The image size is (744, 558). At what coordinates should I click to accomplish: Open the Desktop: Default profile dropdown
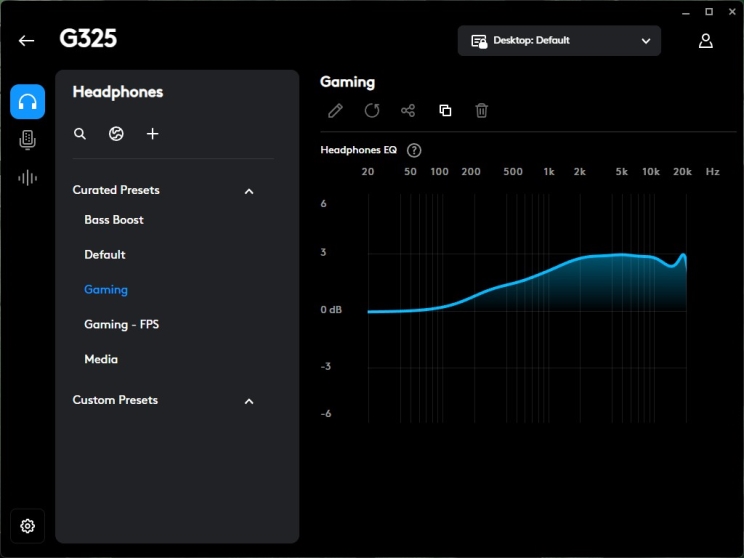[x=560, y=41]
